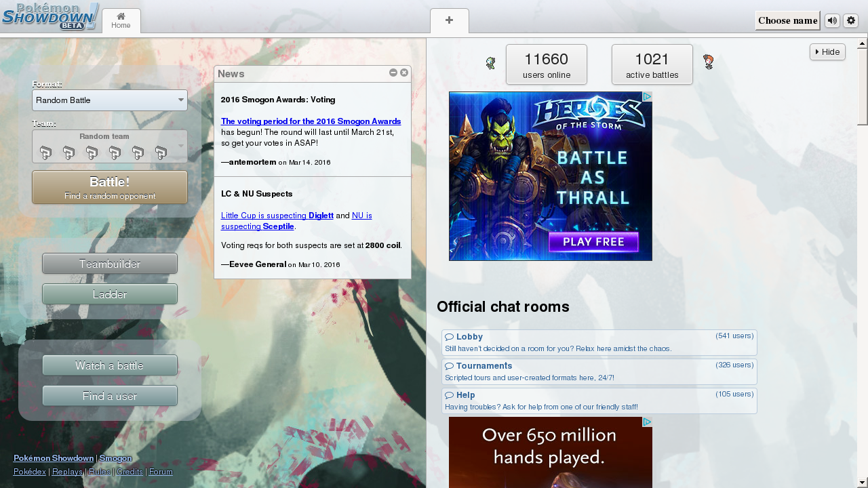Open the Ladder
The height and width of the screenshot is (488, 868).
coord(110,294)
